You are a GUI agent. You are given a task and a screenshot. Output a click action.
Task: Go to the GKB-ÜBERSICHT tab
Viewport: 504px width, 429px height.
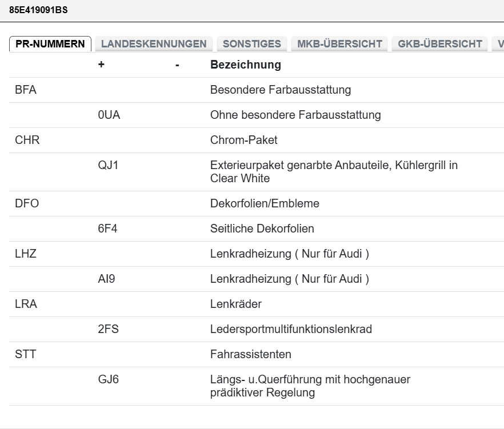tap(440, 44)
